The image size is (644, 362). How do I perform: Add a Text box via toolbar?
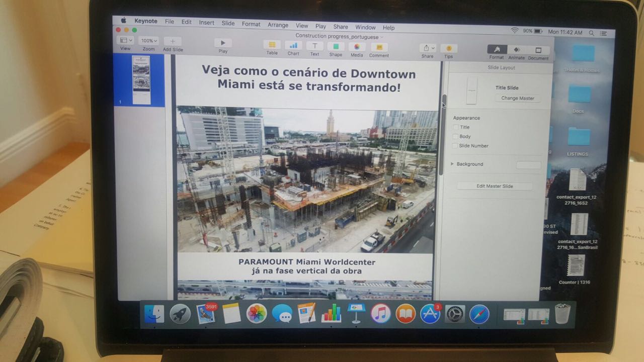[x=314, y=46]
